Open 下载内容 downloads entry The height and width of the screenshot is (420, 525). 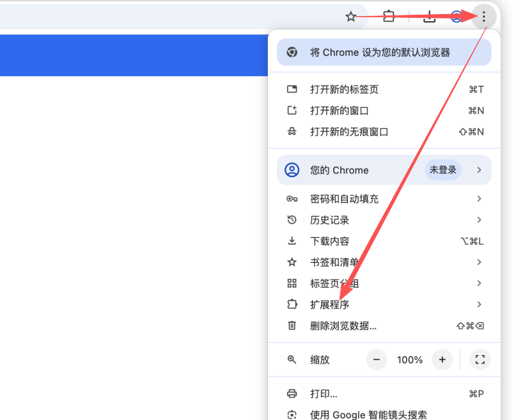(384, 241)
